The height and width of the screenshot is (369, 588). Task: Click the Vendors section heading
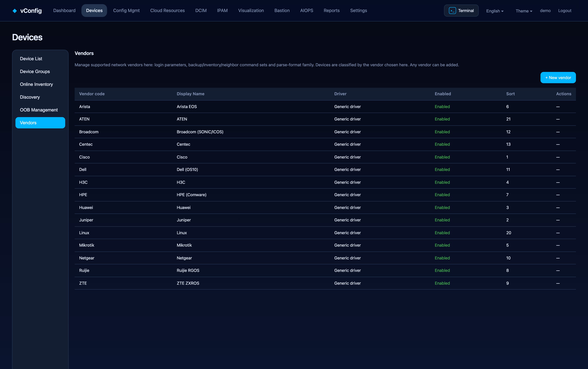(x=84, y=53)
